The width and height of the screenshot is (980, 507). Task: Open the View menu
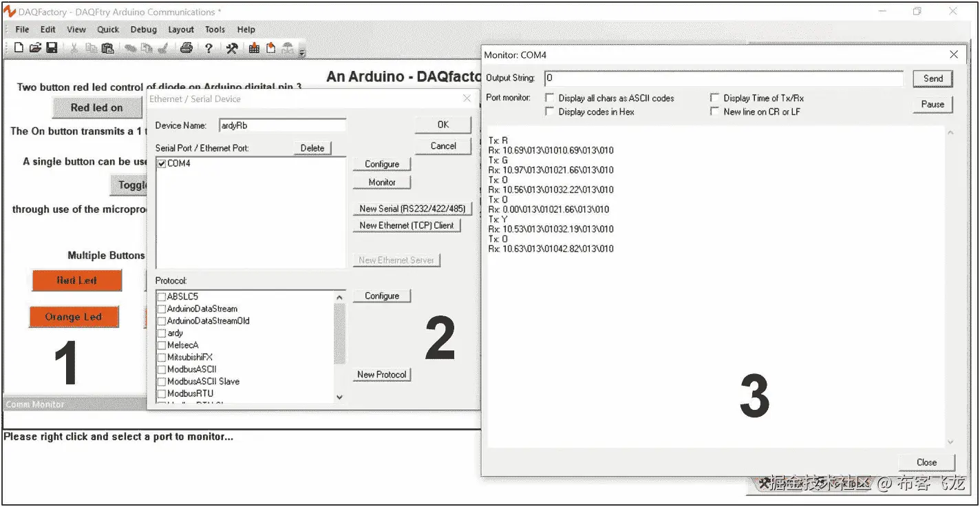[76, 30]
